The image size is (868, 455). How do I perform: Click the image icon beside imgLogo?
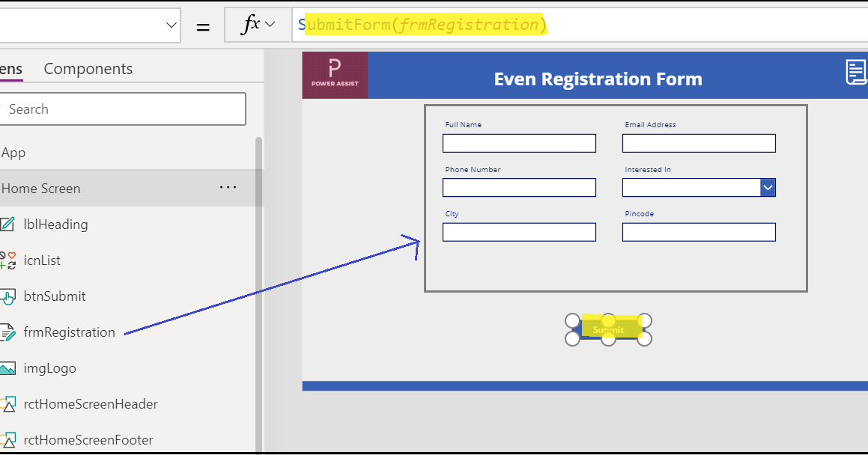[8, 367]
